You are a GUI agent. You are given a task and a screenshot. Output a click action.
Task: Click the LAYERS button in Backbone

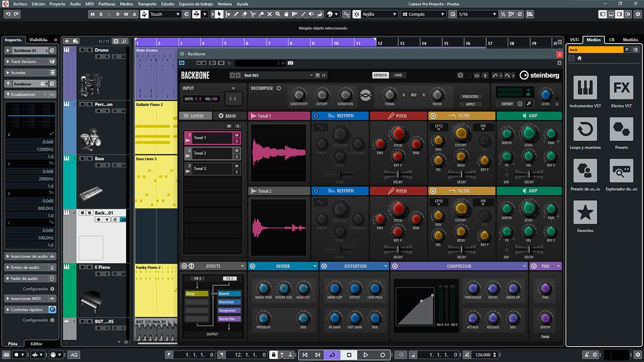196,116
